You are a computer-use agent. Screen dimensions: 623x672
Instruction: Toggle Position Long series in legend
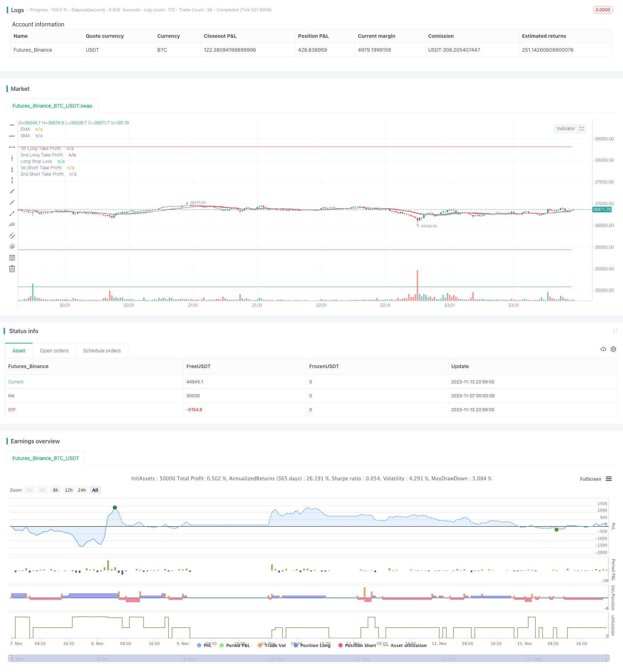click(x=312, y=645)
